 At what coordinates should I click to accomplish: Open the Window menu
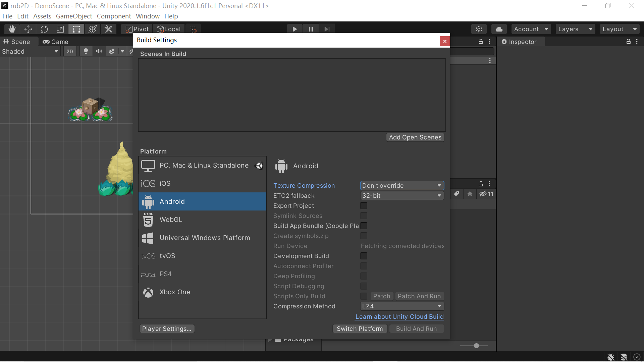tap(148, 16)
